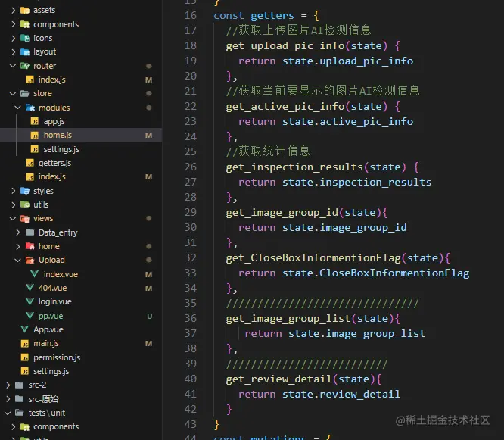Click get_CloseBoxInformentionFlag function name
504x440 pixels.
coord(313,257)
